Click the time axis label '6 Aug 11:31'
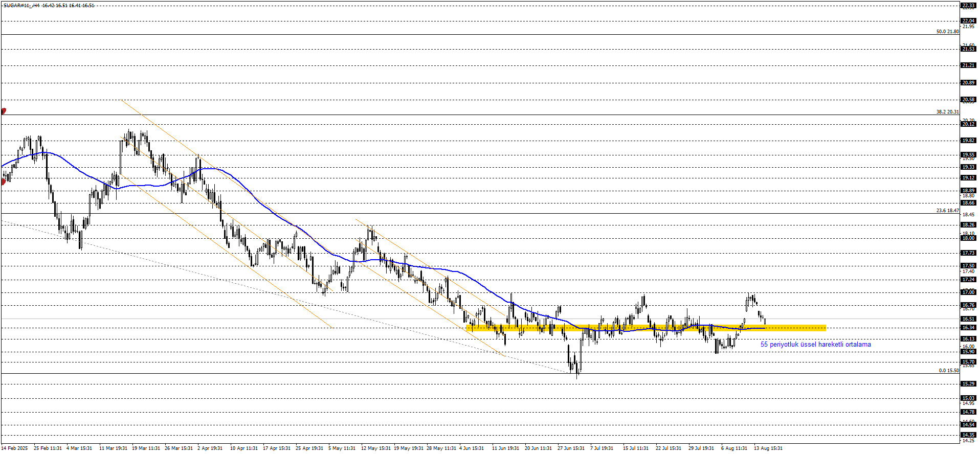 [x=734, y=448]
